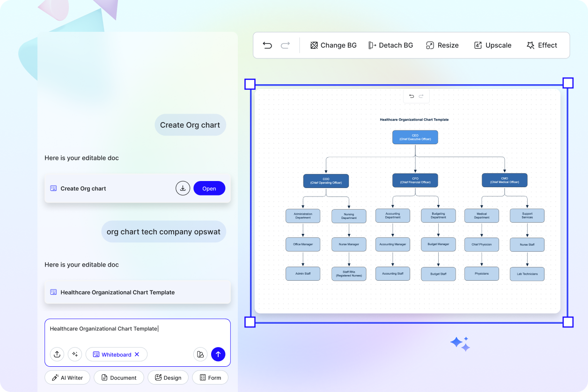588x392 pixels.
Task: Select Change BG in the editing toolbar
Action: pyautogui.click(x=333, y=45)
